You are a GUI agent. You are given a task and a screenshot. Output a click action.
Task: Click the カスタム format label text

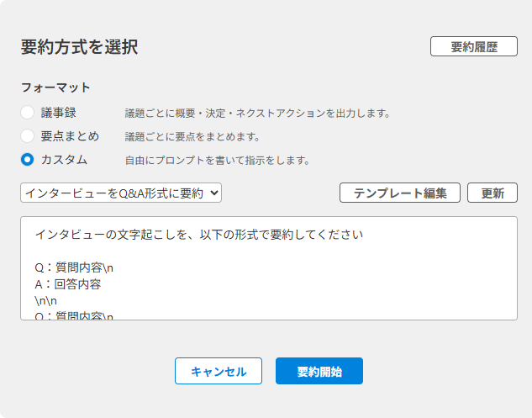click(64, 159)
